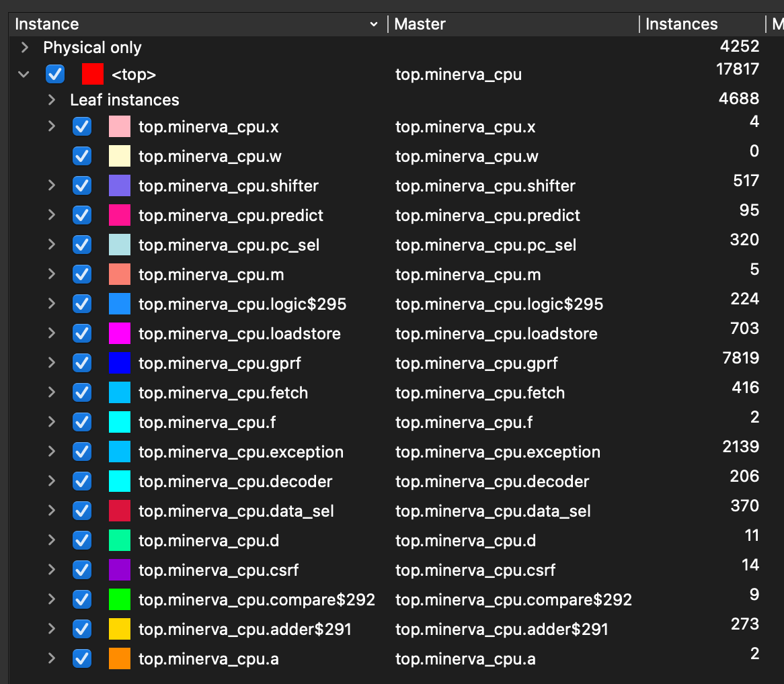Toggle checkbox for top.minerva_cpu.shifter
This screenshot has height=684, width=784.
coord(82,186)
